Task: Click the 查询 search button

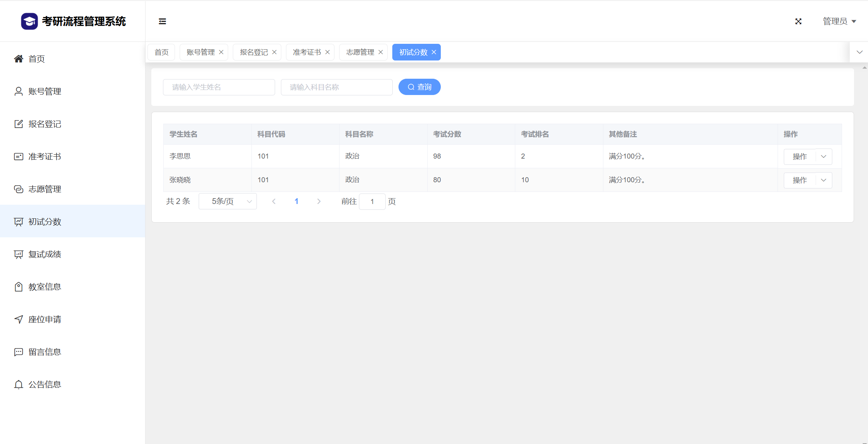Action: (419, 87)
